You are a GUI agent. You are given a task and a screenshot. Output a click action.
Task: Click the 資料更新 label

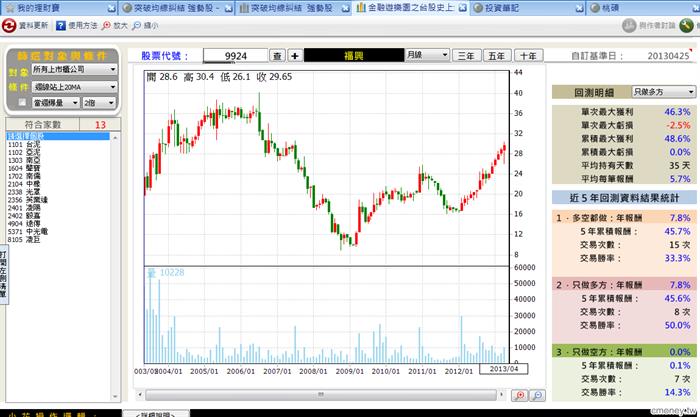click(33, 25)
